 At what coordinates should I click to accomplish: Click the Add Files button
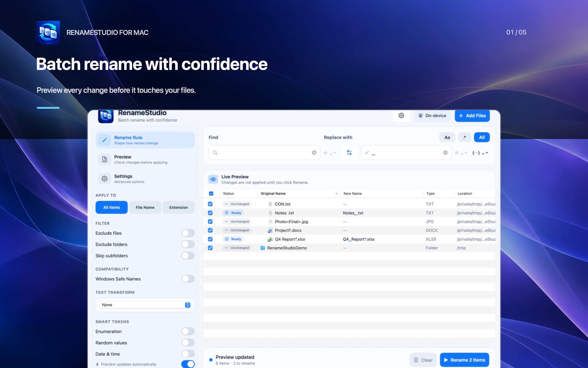click(472, 116)
